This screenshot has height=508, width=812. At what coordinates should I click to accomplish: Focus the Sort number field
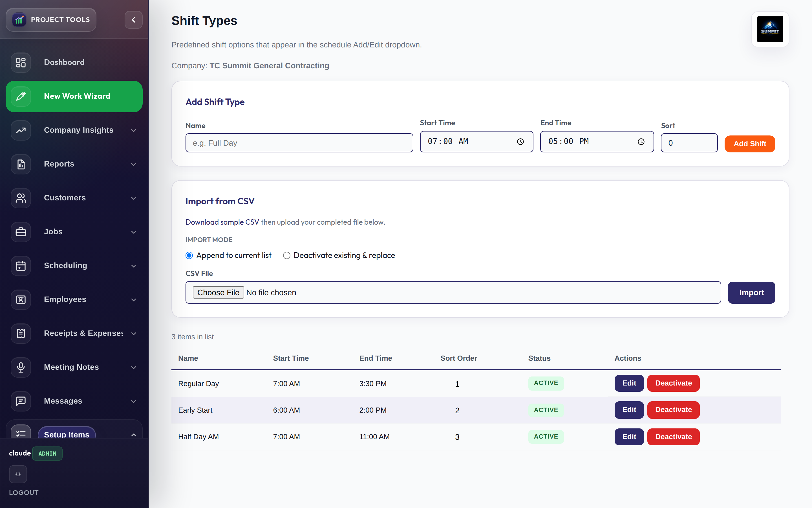pyautogui.click(x=689, y=143)
